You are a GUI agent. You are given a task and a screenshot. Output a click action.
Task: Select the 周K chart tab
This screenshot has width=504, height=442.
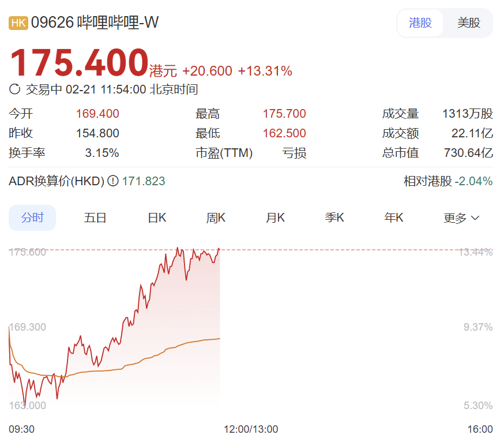(216, 218)
